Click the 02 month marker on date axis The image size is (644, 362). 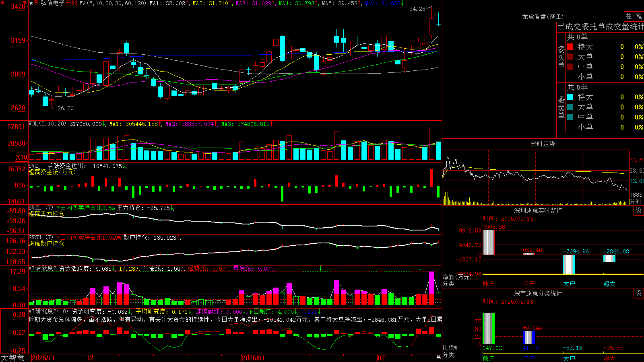pyautogui.click(x=381, y=358)
